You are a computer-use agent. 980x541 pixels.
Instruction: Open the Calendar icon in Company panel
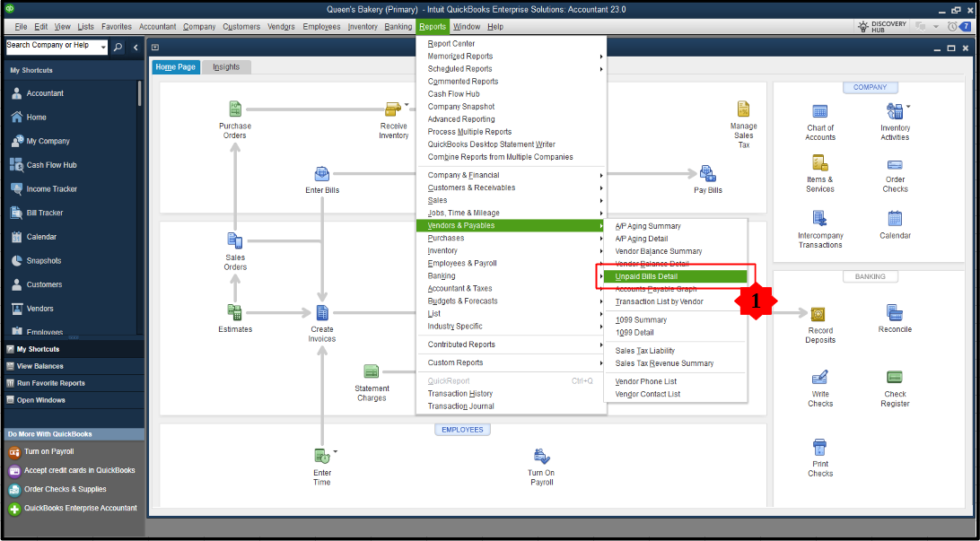[895, 219]
